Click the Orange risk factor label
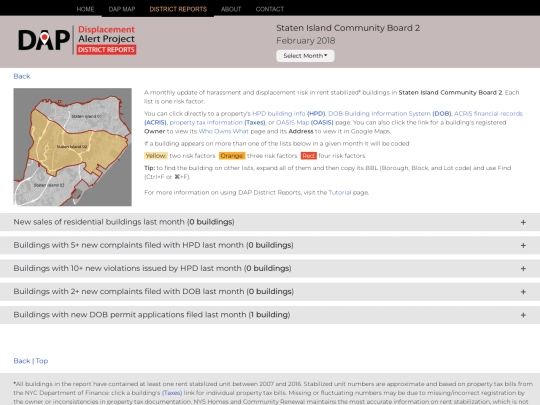Screen dimensions: 540x405 [x=232, y=156]
